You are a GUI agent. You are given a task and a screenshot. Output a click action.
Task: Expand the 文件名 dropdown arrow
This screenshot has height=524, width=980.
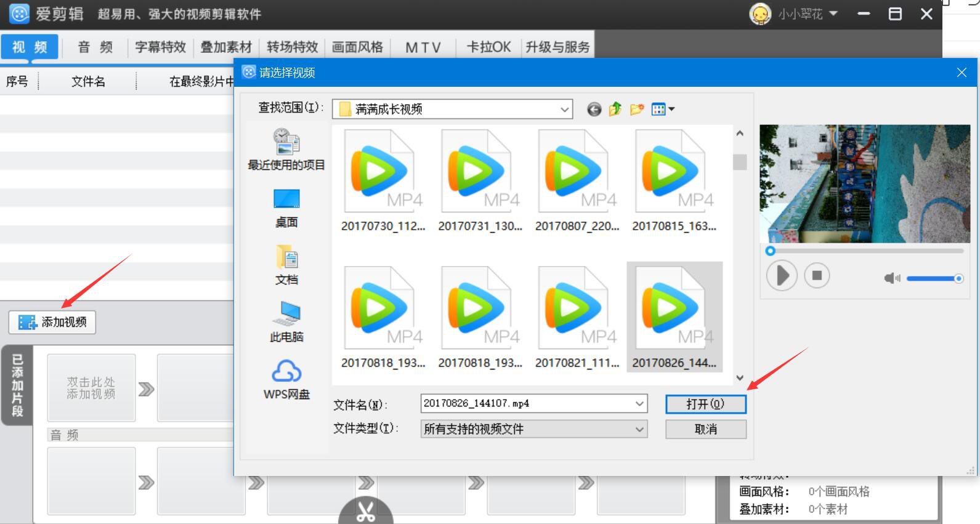tap(640, 403)
